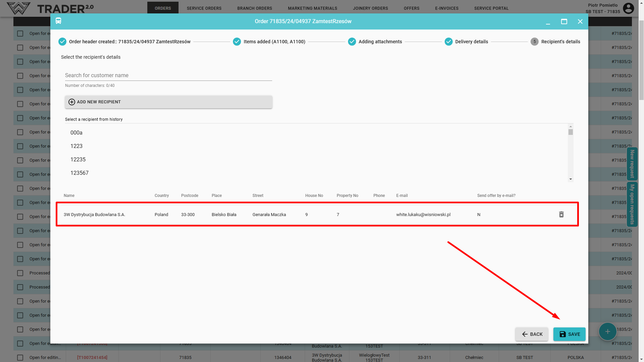Screen dimensions: 644x362
Task: Focus the Search for customer name field
Action: point(168,75)
